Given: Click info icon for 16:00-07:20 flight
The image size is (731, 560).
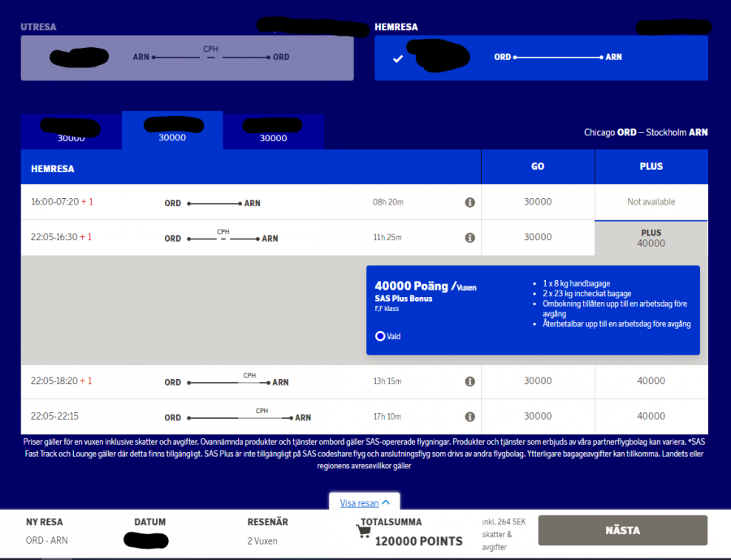Looking at the screenshot, I should [x=469, y=202].
